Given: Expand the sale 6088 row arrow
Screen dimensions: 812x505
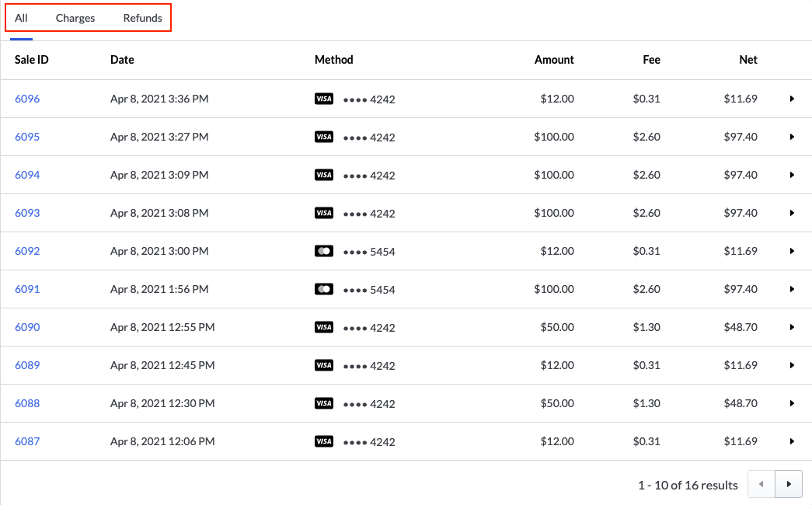Looking at the screenshot, I should (792, 403).
